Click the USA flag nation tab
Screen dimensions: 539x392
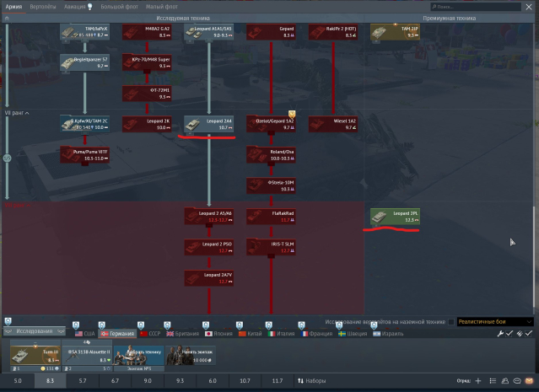coord(84,334)
